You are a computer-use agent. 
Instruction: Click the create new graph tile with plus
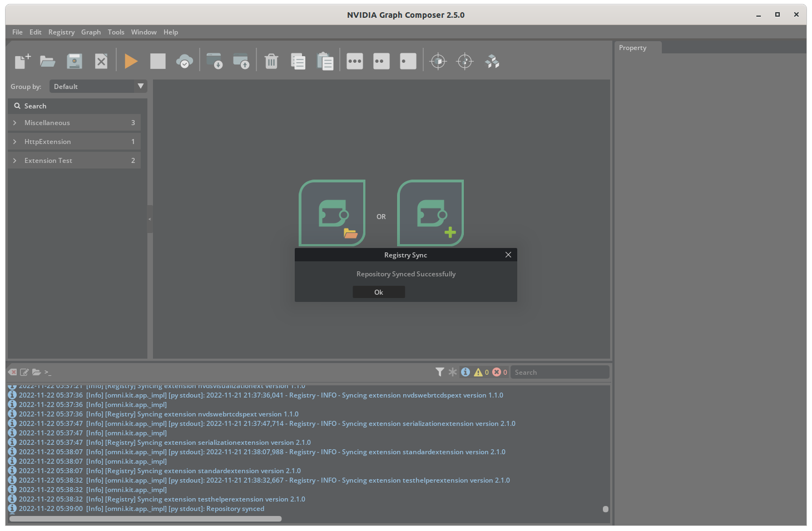click(x=430, y=213)
